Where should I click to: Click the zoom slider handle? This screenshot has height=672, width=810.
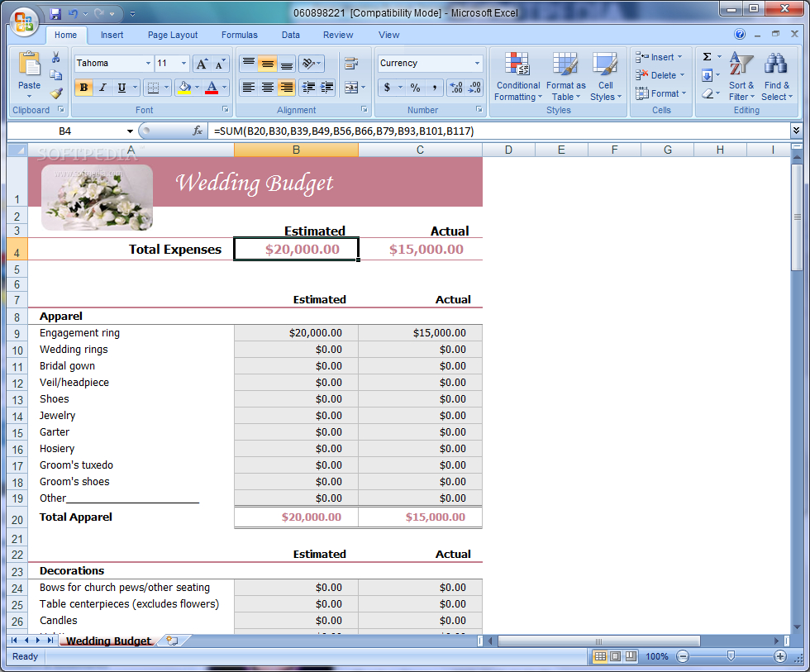click(731, 655)
